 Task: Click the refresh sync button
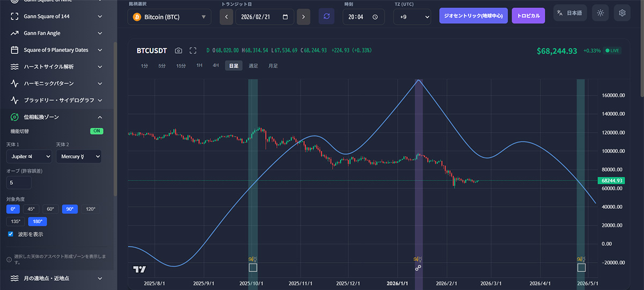(326, 16)
